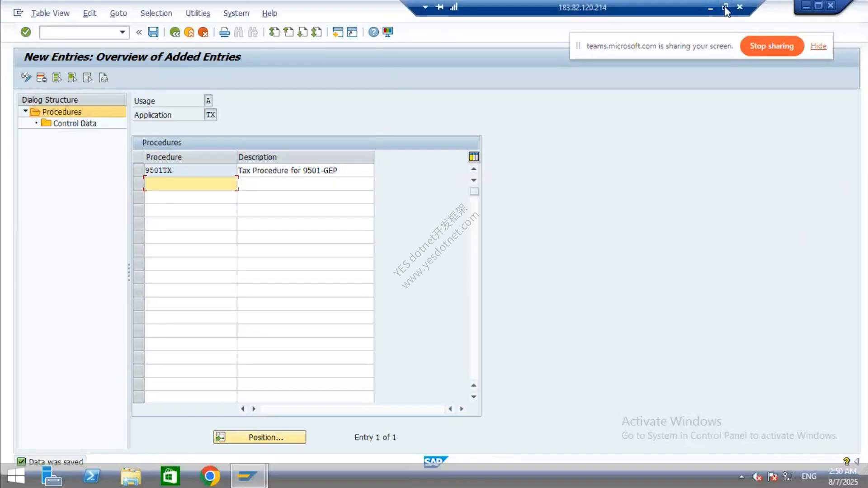Screen dimensions: 868x488
Task: Open the Utilities menu
Action: point(198,13)
